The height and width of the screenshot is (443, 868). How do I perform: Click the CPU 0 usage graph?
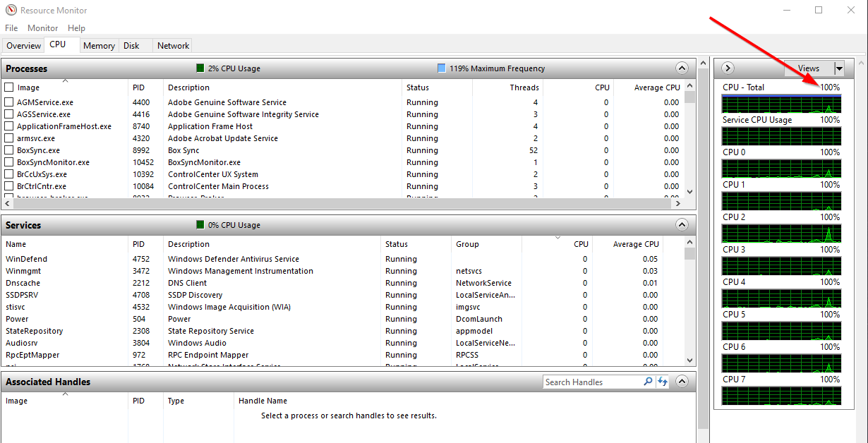(x=782, y=169)
